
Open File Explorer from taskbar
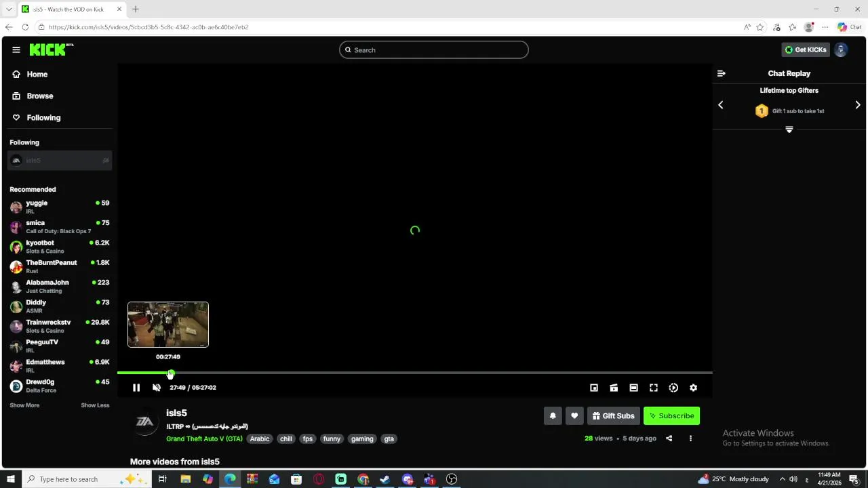coord(185,479)
